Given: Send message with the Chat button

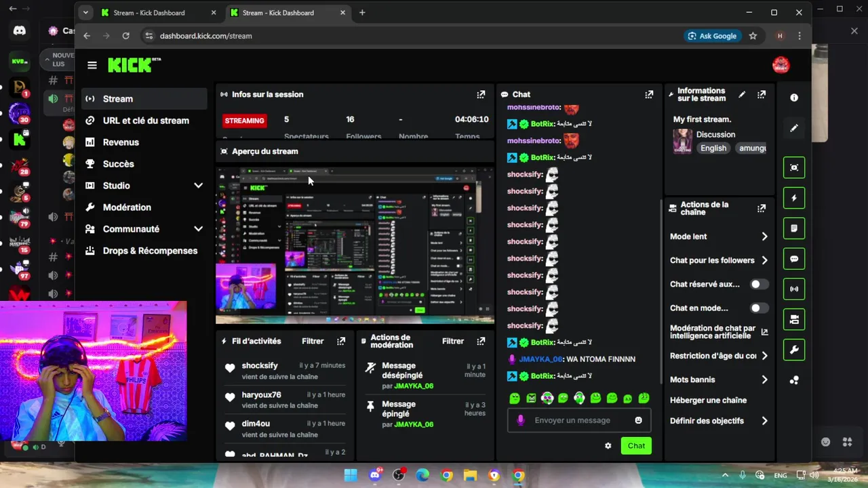Looking at the screenshot, I should (x=636, y=446).
